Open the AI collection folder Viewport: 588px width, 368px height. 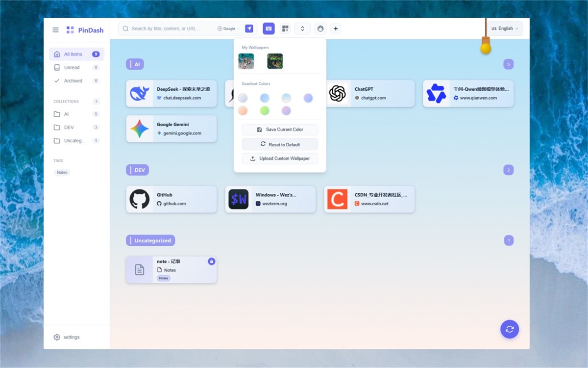(x=76, y=114)
